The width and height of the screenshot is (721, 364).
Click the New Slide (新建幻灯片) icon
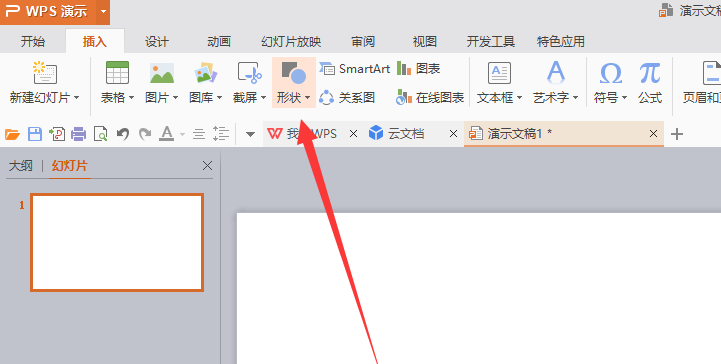(45, 73)
